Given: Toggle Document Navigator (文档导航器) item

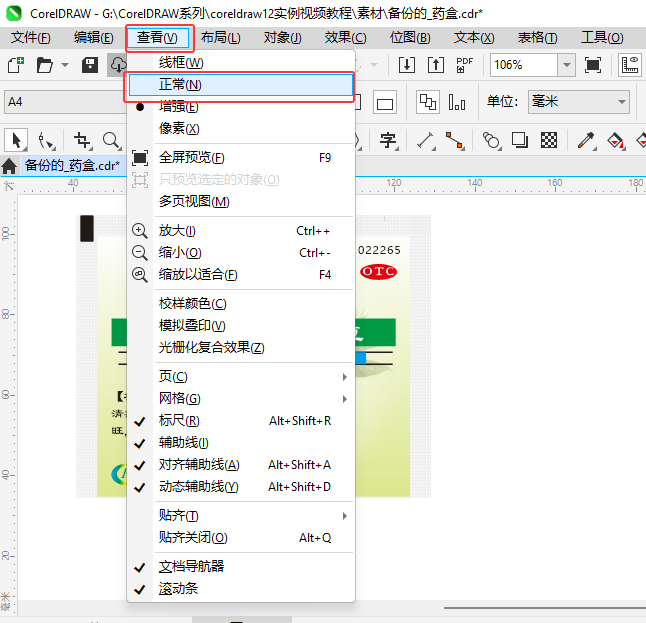Looking at the screenshot, I should [241, 567].
